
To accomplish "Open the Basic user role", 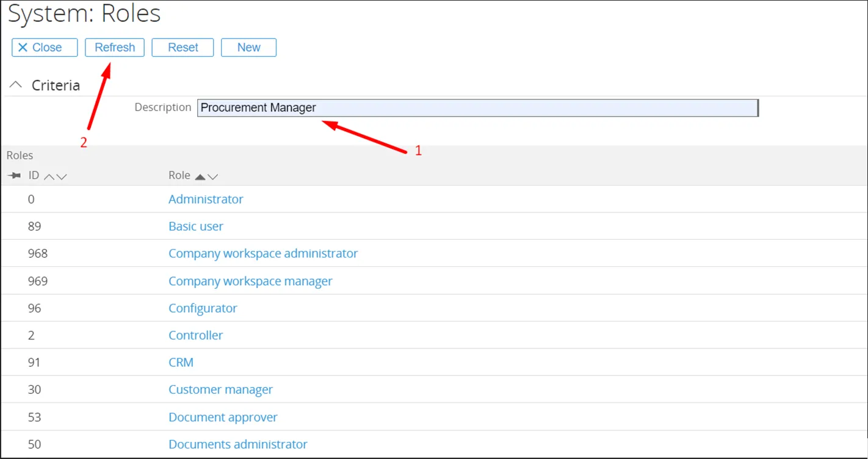I will pos(196,226).
